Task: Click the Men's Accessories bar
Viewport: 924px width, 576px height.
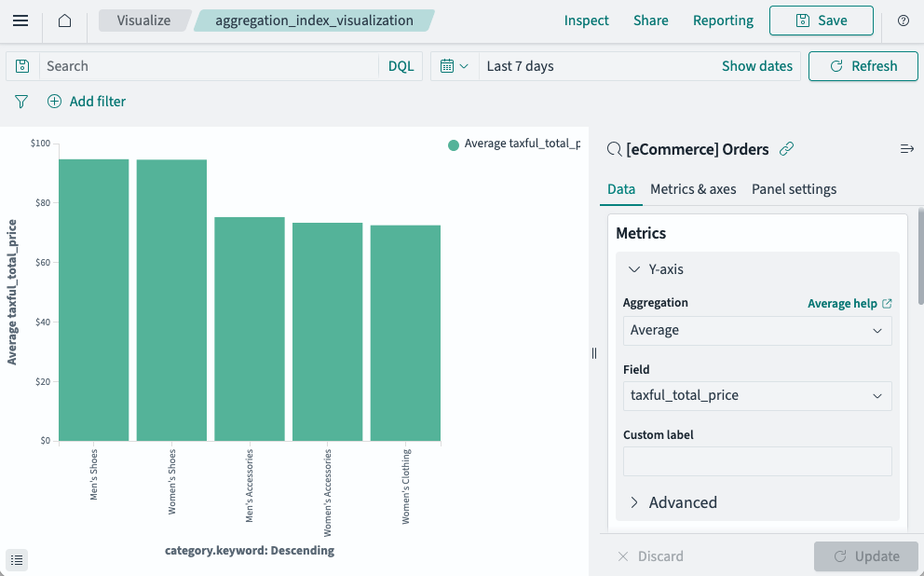Action: point(250,329)
